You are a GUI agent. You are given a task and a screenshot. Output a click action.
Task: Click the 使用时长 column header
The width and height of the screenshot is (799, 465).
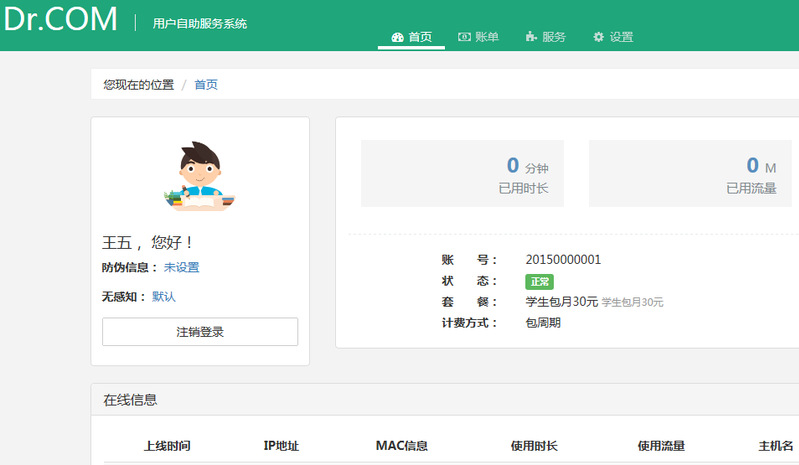click(x=533, y=446)
